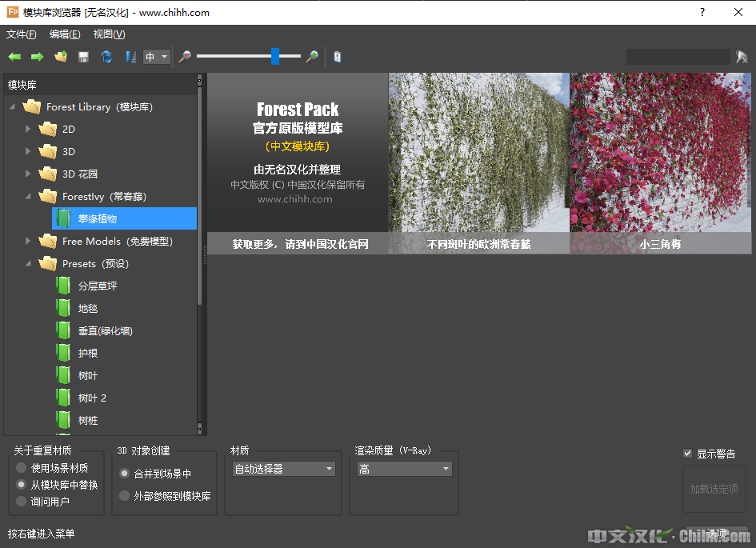Image resolution: width=756 pixels, height=548 pixels.
Task: Click the clipboard icon in toolbar
Action: [x=338, y=57]
